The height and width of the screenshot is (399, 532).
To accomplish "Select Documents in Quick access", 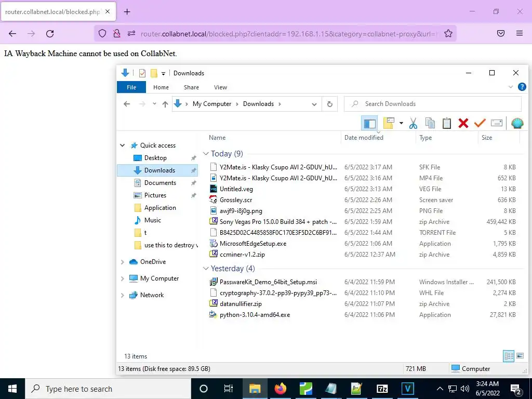I will point(160,183).
